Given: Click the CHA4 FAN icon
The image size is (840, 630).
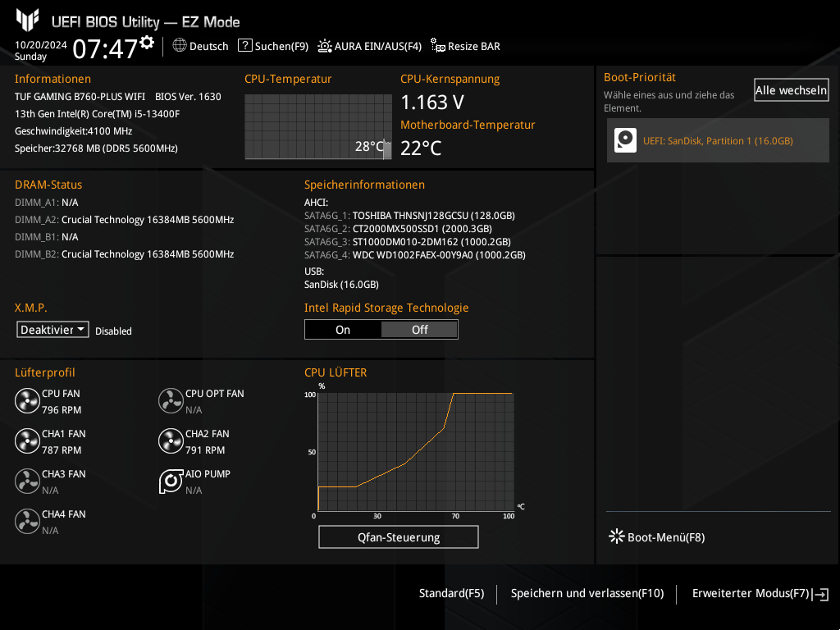Looking at the screenshot, I should [27, 521].
